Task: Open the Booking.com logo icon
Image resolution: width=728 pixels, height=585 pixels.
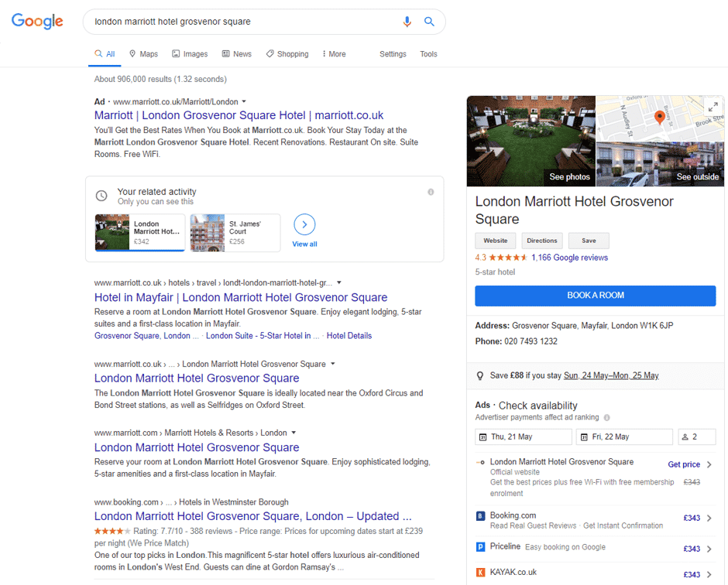Action: pyautogui.click(x=480, y=516)
